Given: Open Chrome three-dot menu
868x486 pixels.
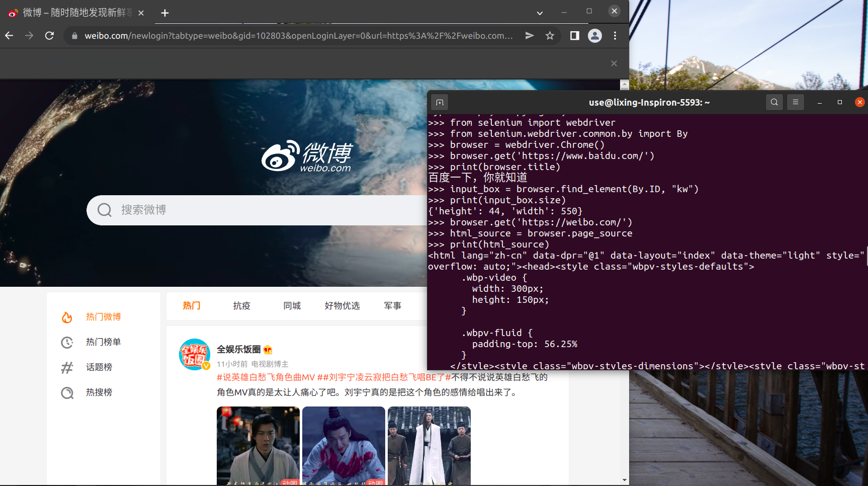Looking at the screenshot, I should point(615,36).
